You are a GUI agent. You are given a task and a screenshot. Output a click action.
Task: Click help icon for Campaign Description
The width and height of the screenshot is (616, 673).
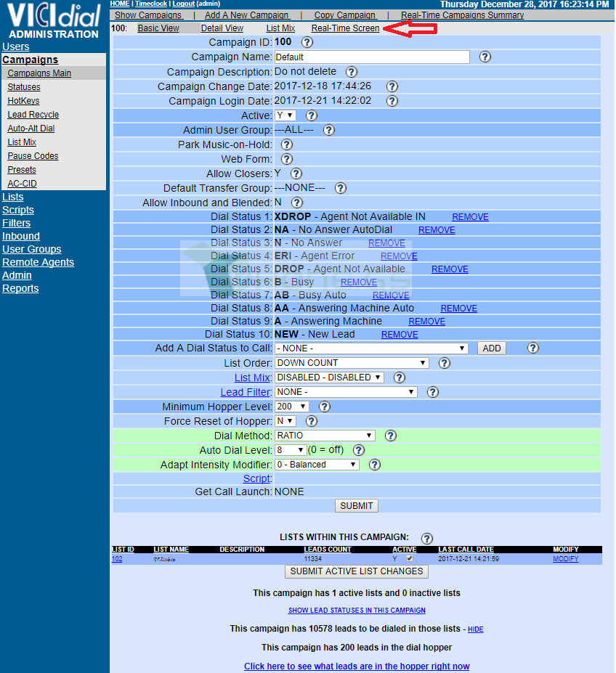click(x=352, y=72)
